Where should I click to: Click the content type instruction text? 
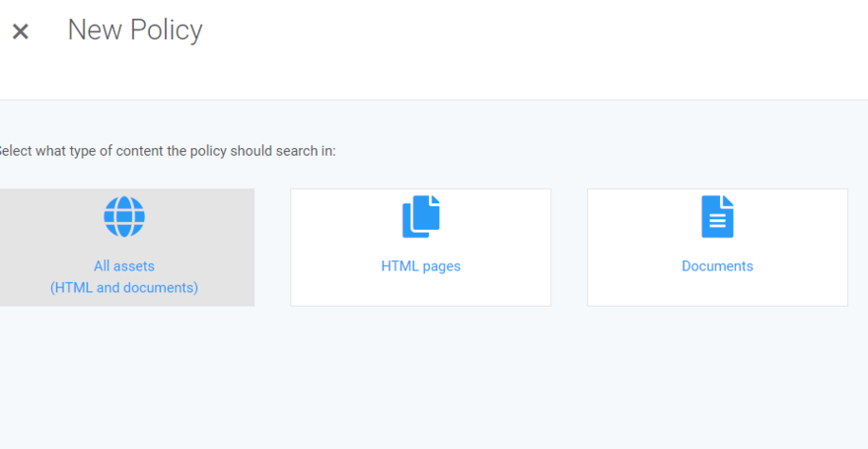pos(167,151)
